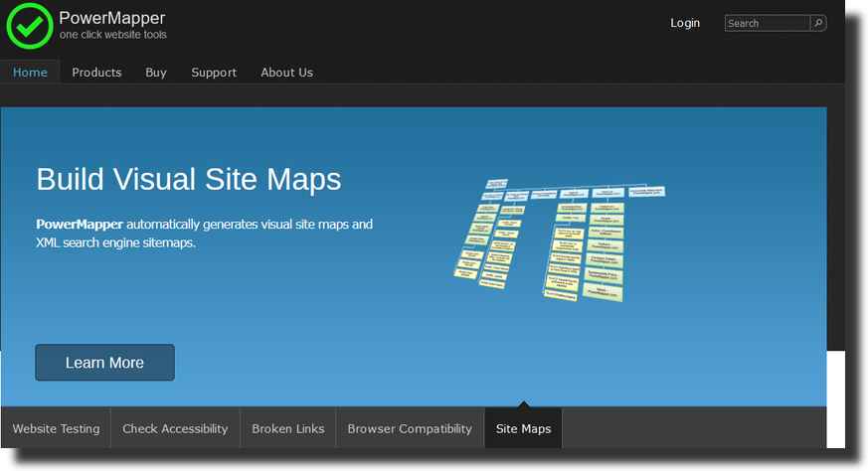Switch to the Browser Compatibility tab
Image resolution: width=868 pixels, height=471 pixels.
tap(410, 428)
